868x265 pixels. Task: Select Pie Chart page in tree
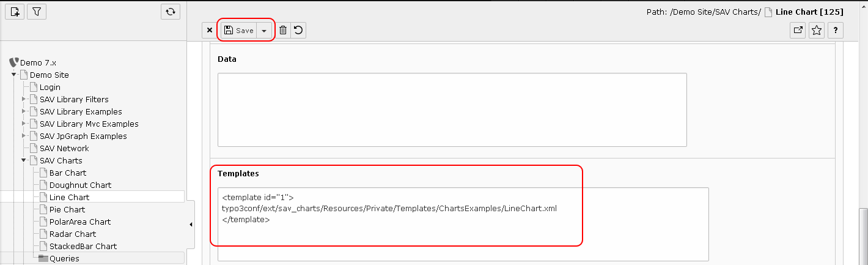click(67, 209)
